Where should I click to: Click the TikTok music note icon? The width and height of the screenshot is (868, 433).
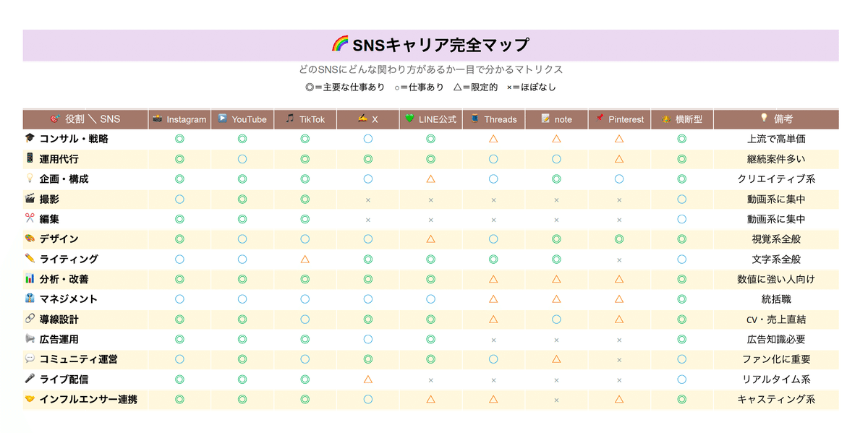(x=289, y=119)
